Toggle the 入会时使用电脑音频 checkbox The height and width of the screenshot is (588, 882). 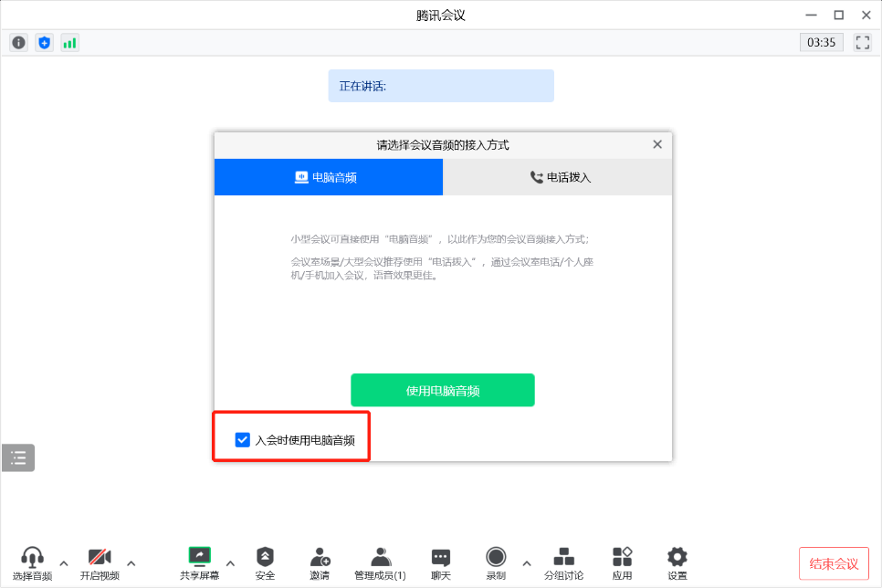243,440
